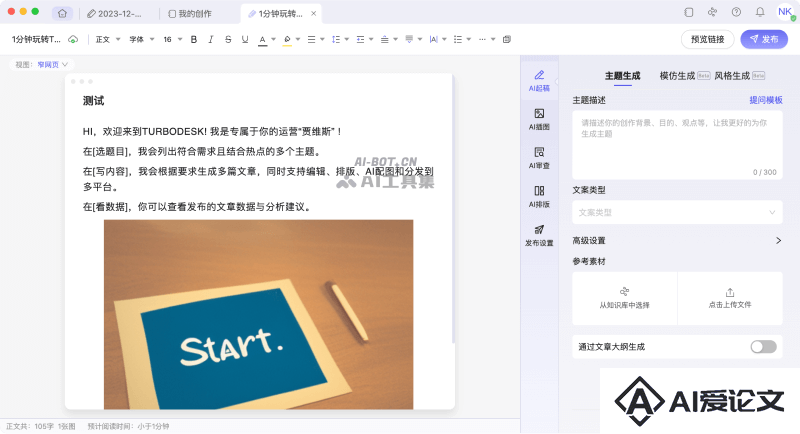Click the NK user avatar

785,12
